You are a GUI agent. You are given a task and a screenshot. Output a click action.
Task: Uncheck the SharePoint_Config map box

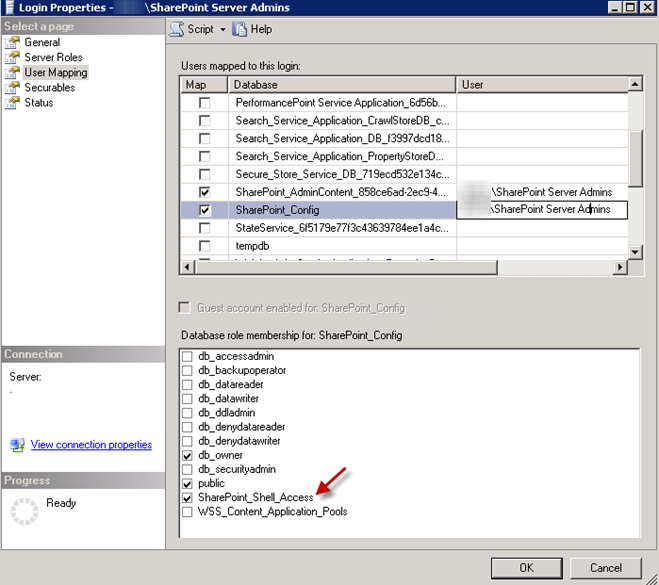205,210
